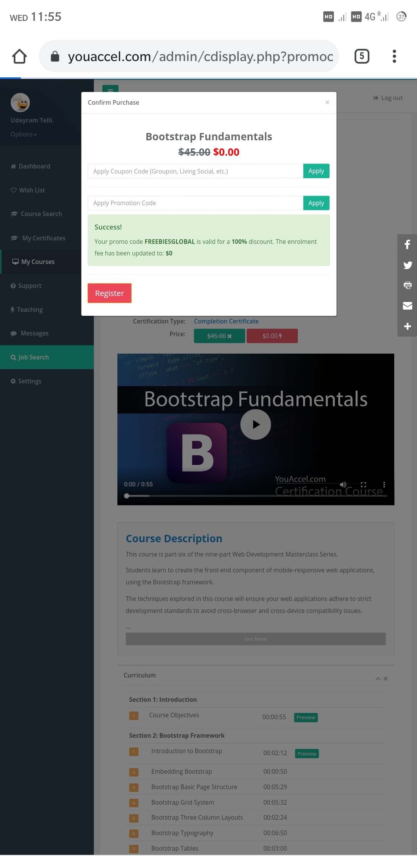
Task: Open the browser tab switcher
Action: (x=361, y=56)
